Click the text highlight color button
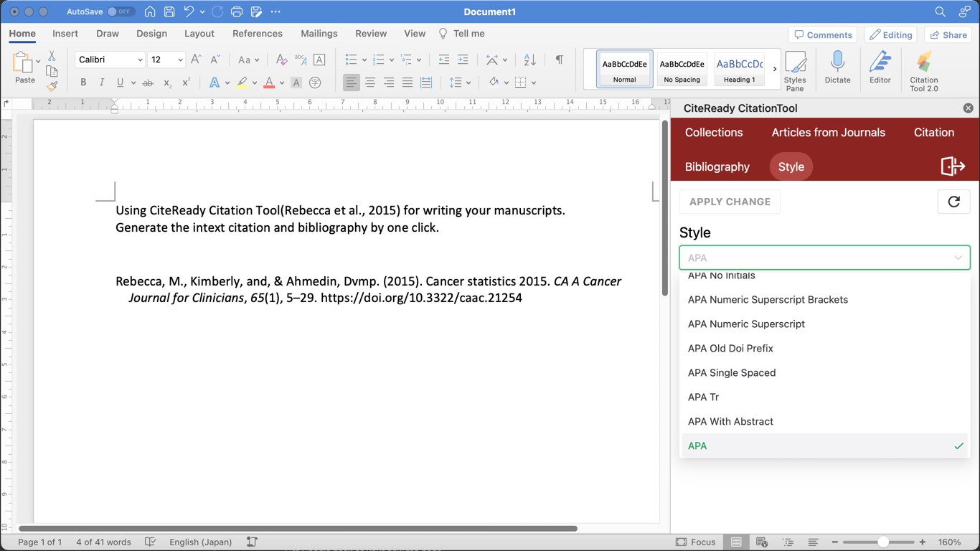 point(242,83)
